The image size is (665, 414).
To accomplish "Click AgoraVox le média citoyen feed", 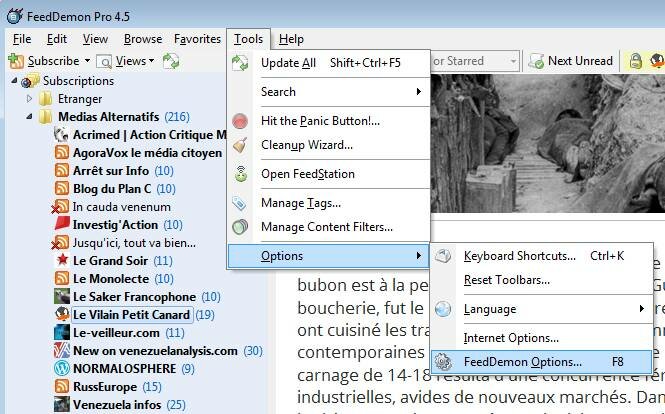I will (x=148, y=153).
